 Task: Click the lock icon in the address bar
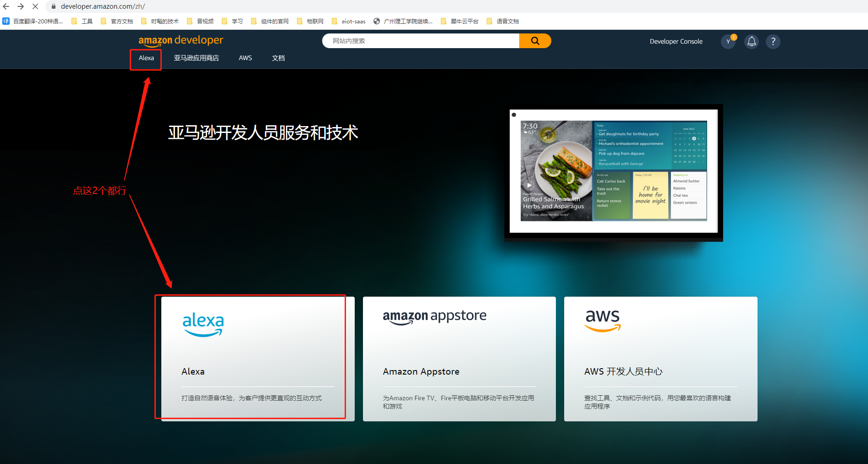pyautogui.click(x=54, y=6)
